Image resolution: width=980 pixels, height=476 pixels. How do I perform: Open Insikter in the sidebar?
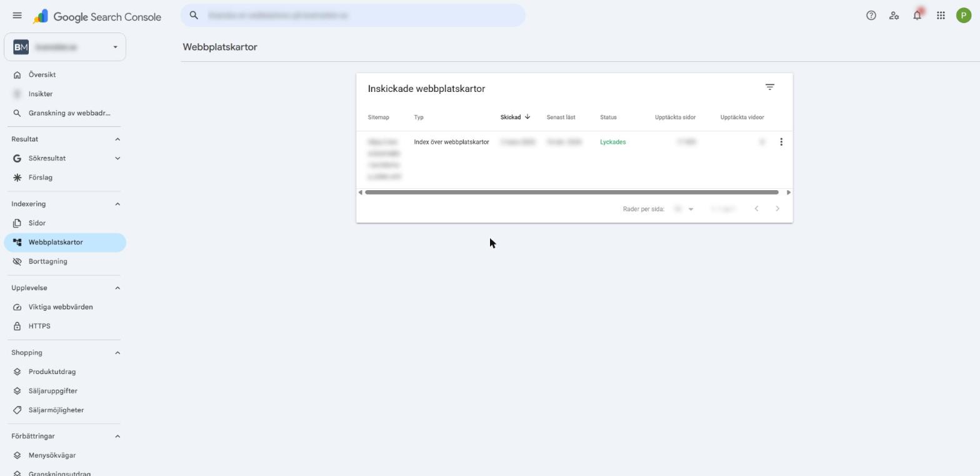[65, 94]
